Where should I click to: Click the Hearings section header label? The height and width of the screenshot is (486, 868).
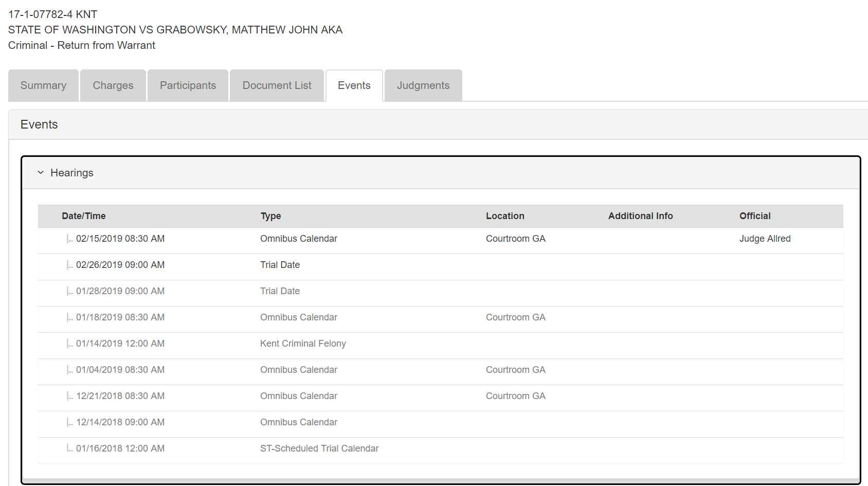tap(72, 173)
